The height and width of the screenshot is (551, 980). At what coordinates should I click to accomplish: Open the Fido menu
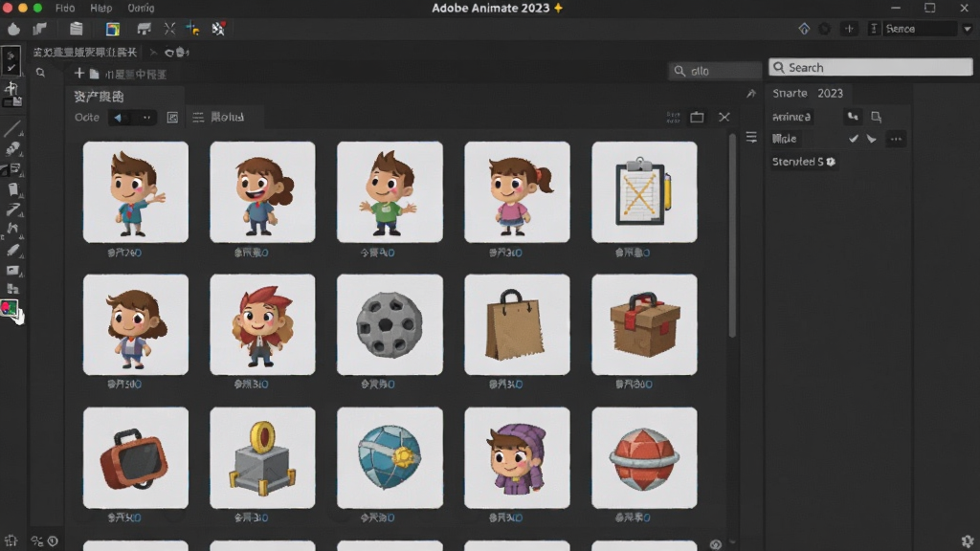pos(65,8)
